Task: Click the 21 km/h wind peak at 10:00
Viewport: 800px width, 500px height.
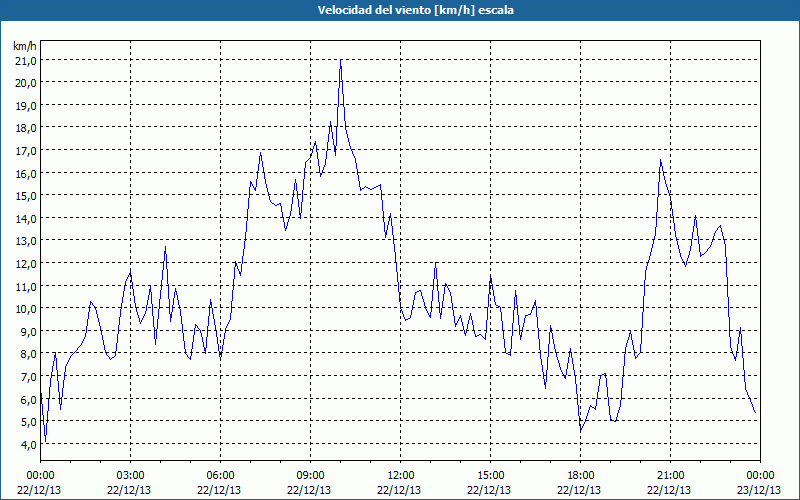Action: click(340, 60)
